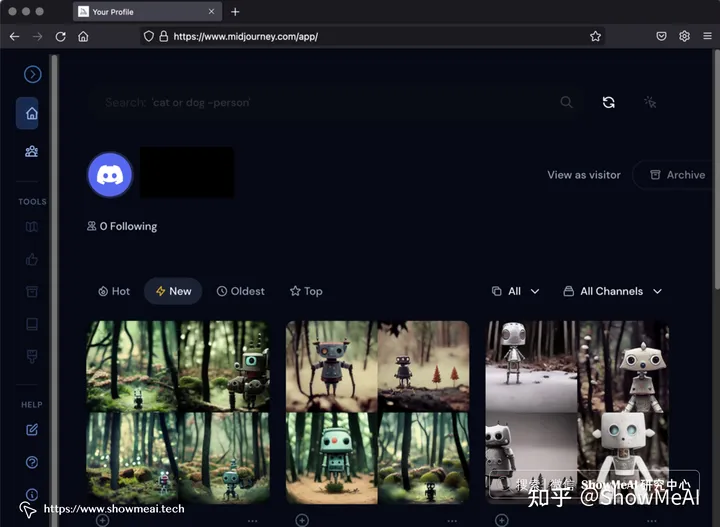Select the Your Profile browser tab

pos(147,11)
